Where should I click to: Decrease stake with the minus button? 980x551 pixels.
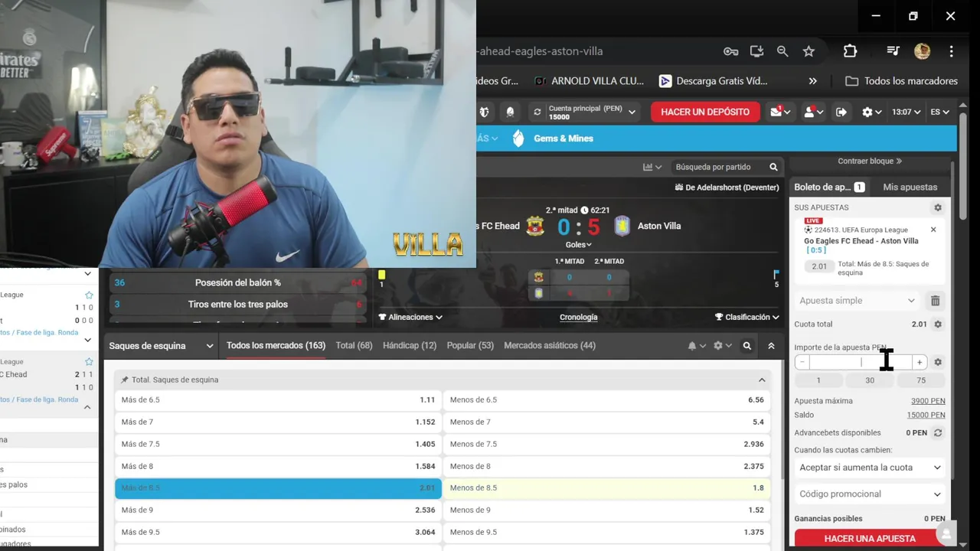(x=802, y=362)
